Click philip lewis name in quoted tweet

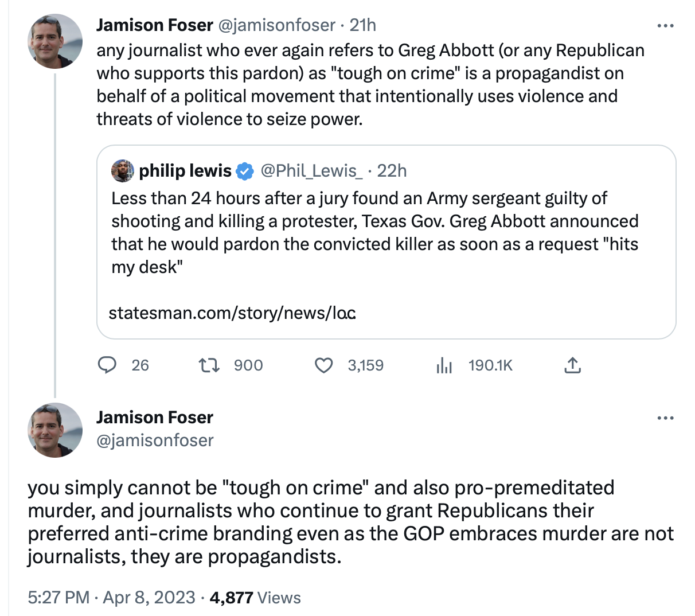[x=185, y=171]
